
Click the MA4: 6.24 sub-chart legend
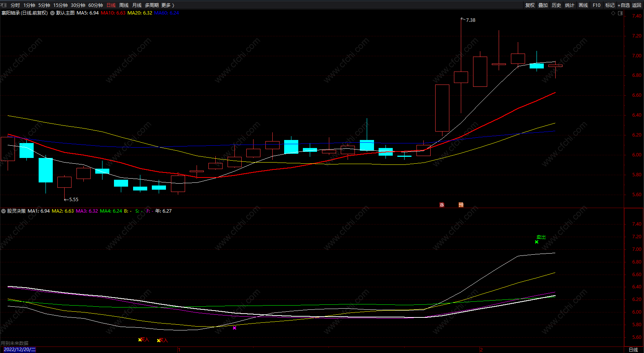111,211
